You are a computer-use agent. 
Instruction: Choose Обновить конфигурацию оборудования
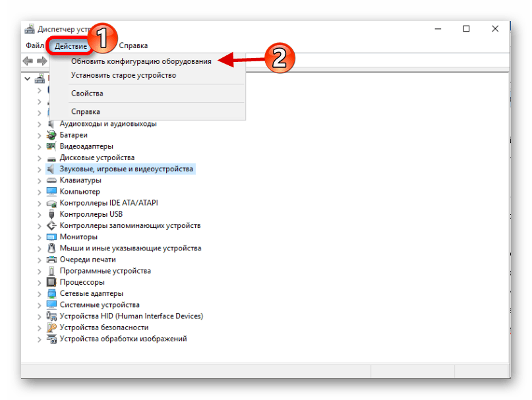pos(141,61)
